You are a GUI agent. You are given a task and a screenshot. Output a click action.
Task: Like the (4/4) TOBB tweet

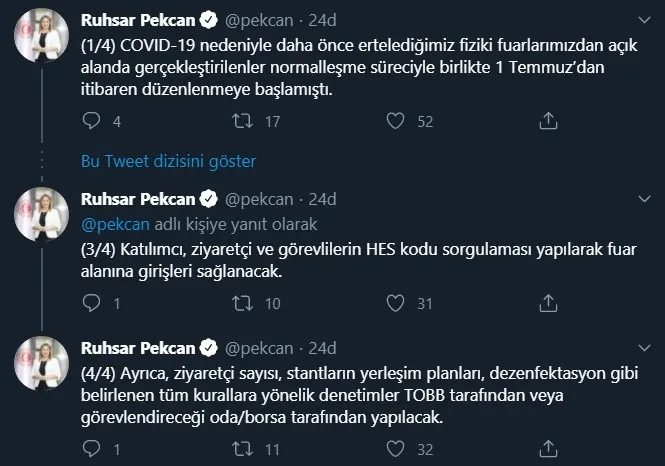click(x=396, y=449)
